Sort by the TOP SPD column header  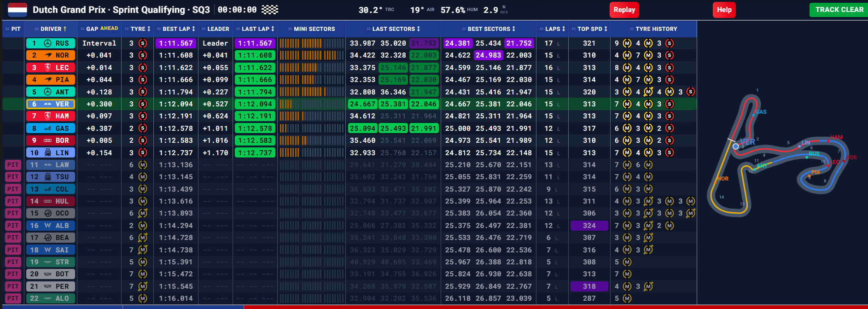[589, 29]
